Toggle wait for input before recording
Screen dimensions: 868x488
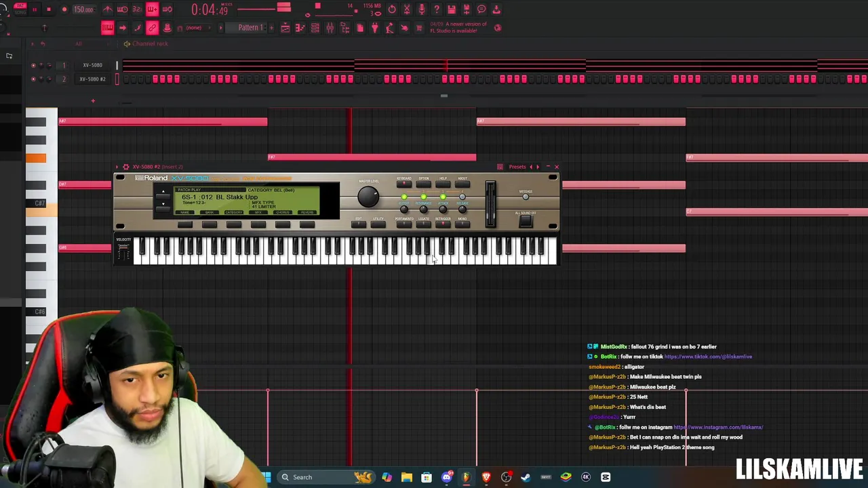(123, 9)
